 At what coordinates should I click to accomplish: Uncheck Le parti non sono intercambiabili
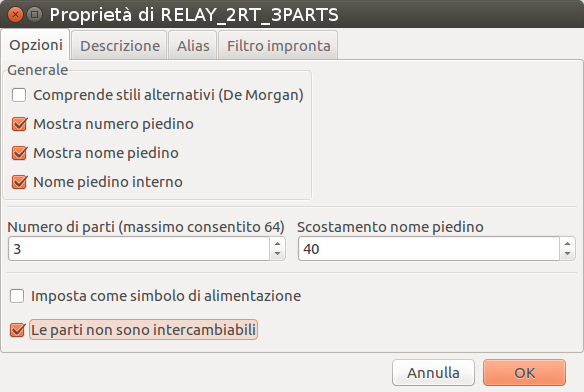(x=17, y=330)
